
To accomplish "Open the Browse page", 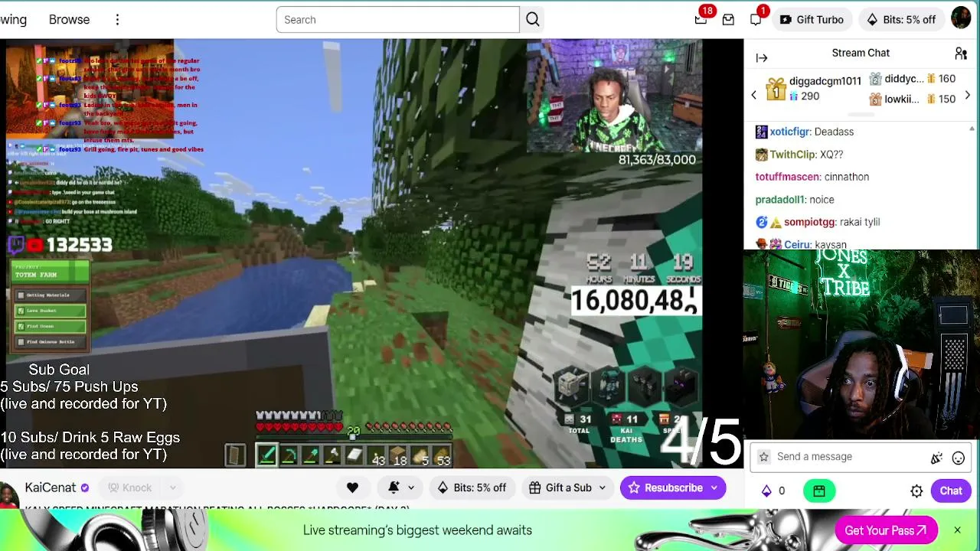I will (69, 20).
